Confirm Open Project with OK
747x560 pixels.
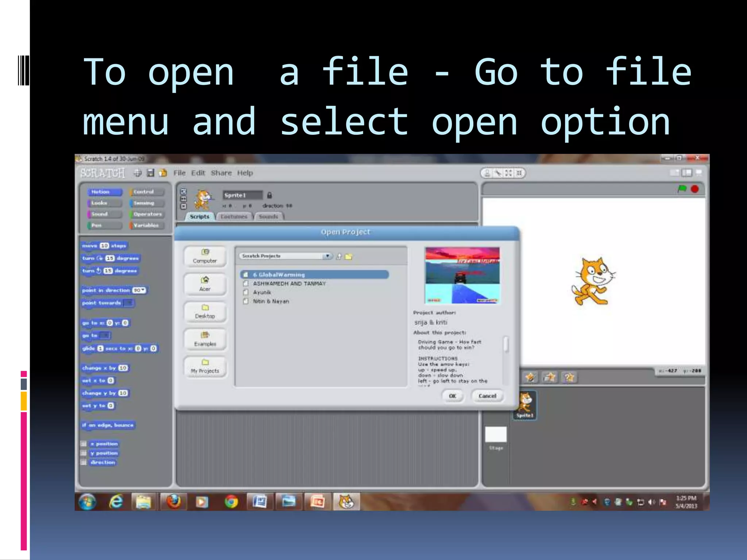453,396
